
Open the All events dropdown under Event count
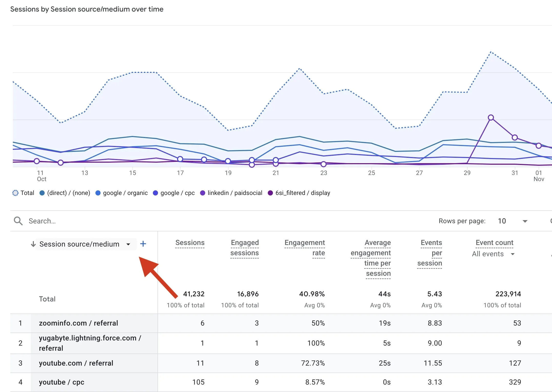point(493,254)
